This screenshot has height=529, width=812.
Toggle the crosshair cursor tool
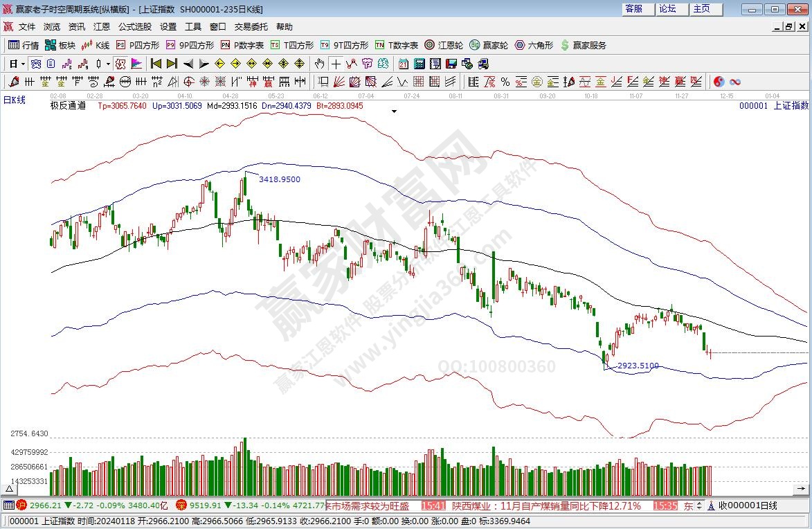click(x=336, y=64)
